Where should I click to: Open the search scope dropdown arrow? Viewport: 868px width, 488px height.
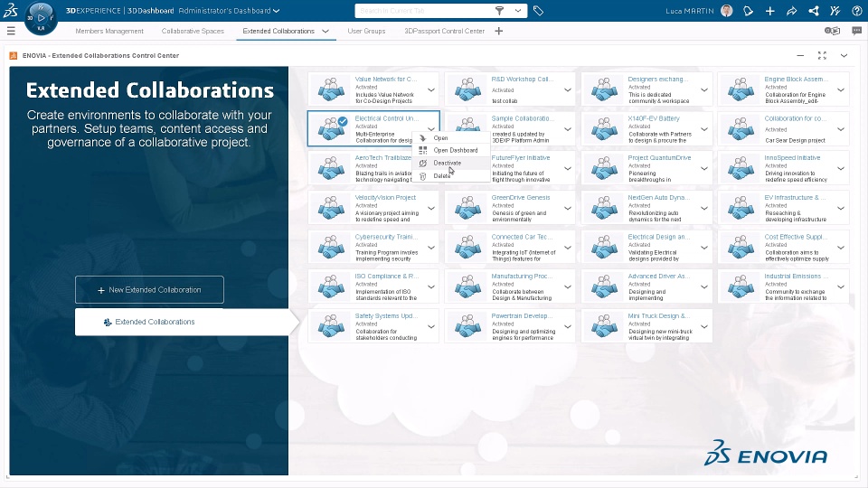(x=517, y=11)
